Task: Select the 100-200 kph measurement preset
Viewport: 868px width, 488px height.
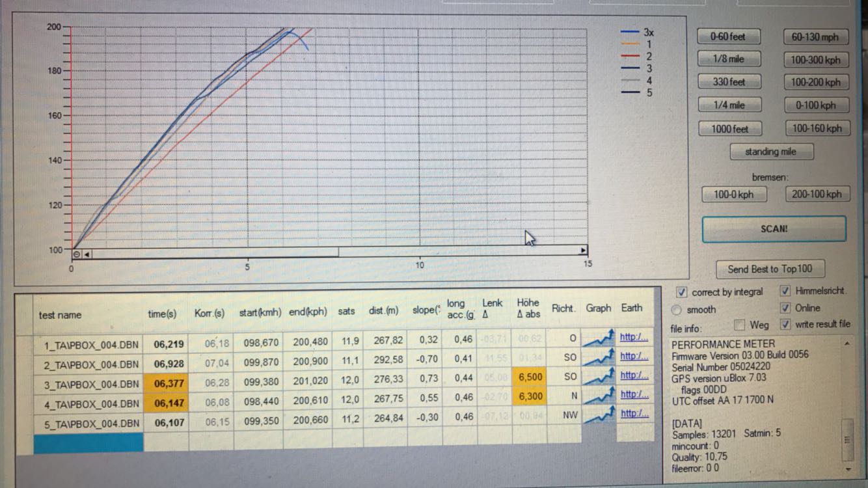Action: [816, 83]
